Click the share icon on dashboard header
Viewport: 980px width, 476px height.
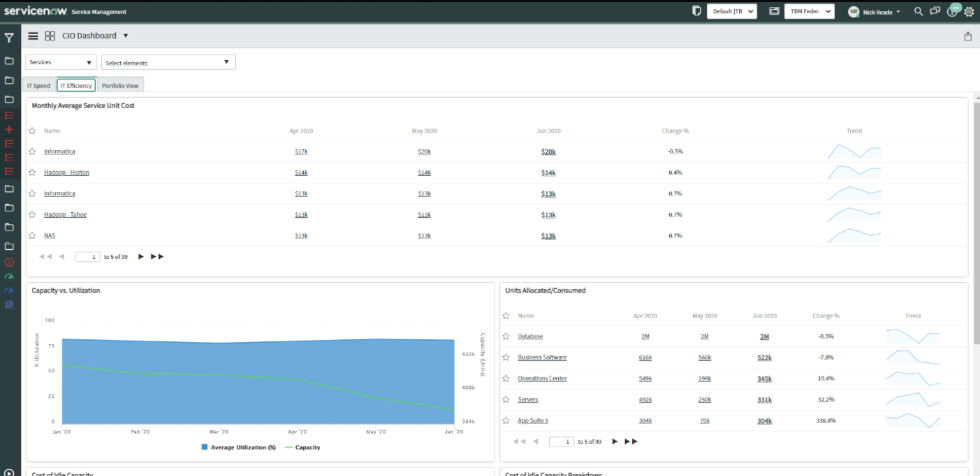pyautogui.click(x=968, y=36)
